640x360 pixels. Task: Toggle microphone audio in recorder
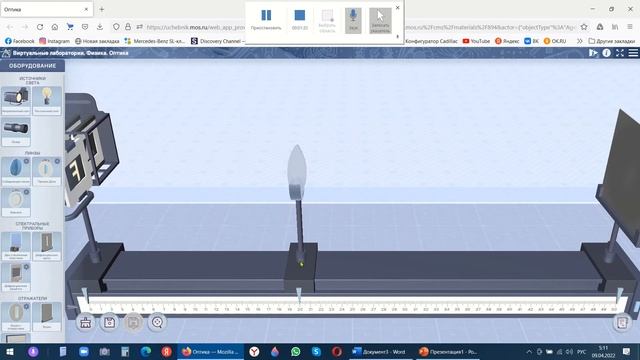coord(353,20)
